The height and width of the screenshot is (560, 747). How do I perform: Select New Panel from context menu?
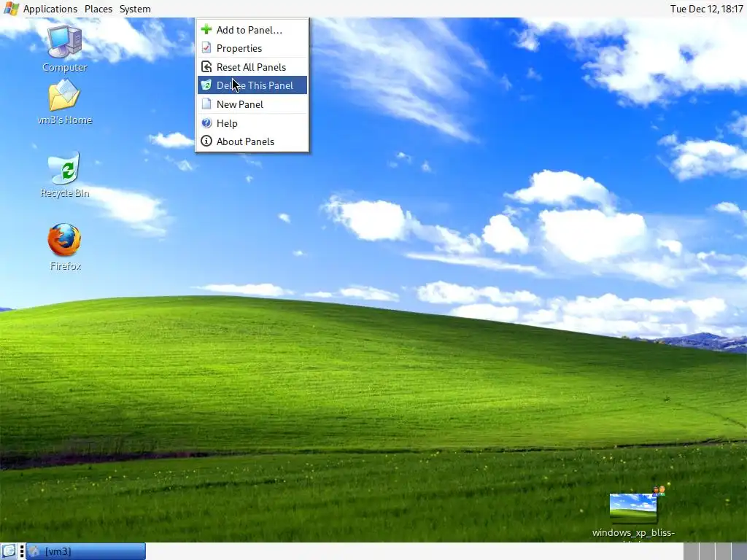pos(252,104)
